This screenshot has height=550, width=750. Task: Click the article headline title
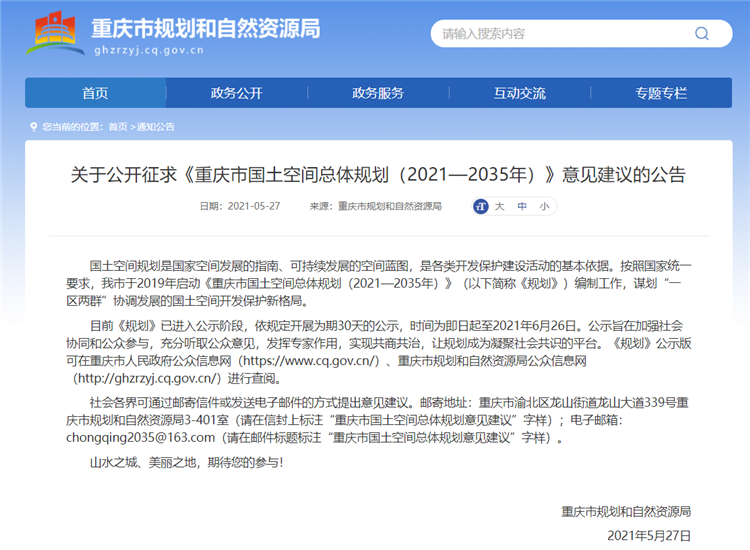pyautogui.click(x=378, y=174)
